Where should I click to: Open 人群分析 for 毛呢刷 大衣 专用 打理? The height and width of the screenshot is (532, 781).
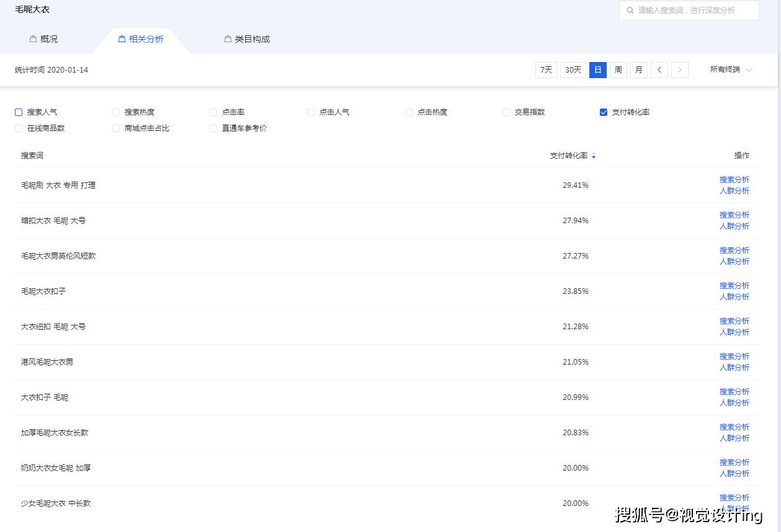[734, 191]
